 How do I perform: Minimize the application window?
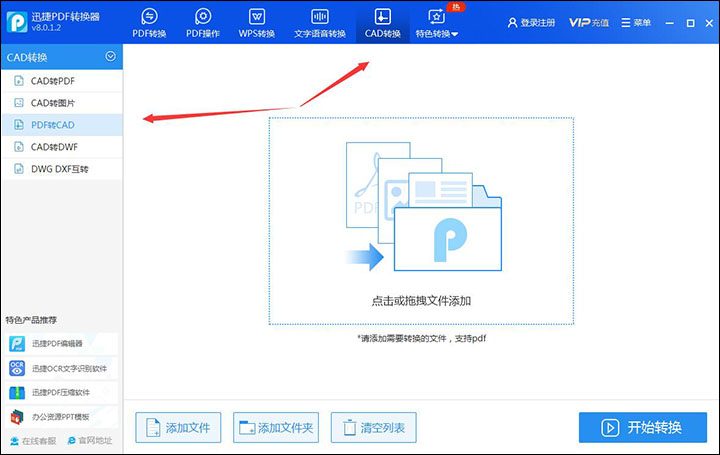pyautogui.click(x=670, y=23)
